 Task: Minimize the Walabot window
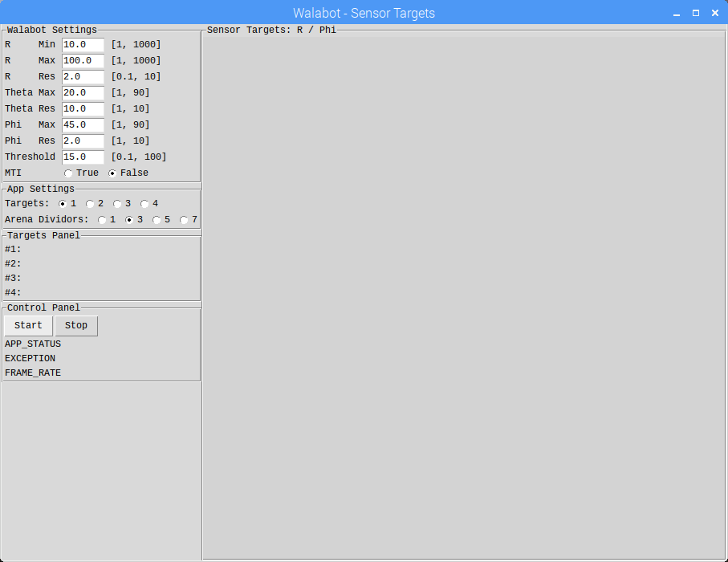[677, 14]
